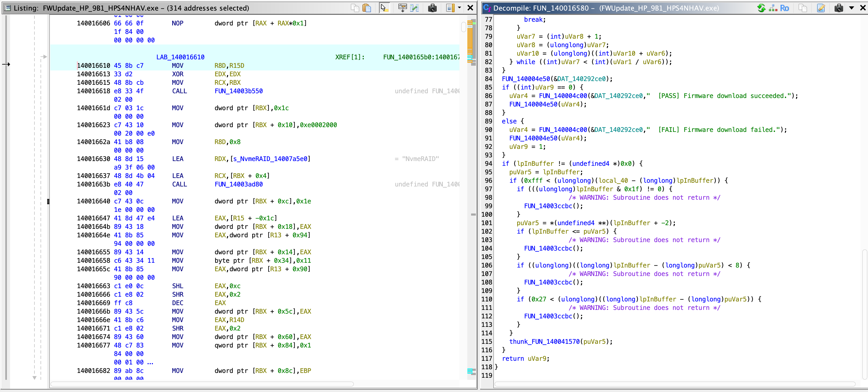Open the Listing fields dropdown arrow
This screenshot has height=392, width=868.
pyautogui.click(x=459, y=8)
